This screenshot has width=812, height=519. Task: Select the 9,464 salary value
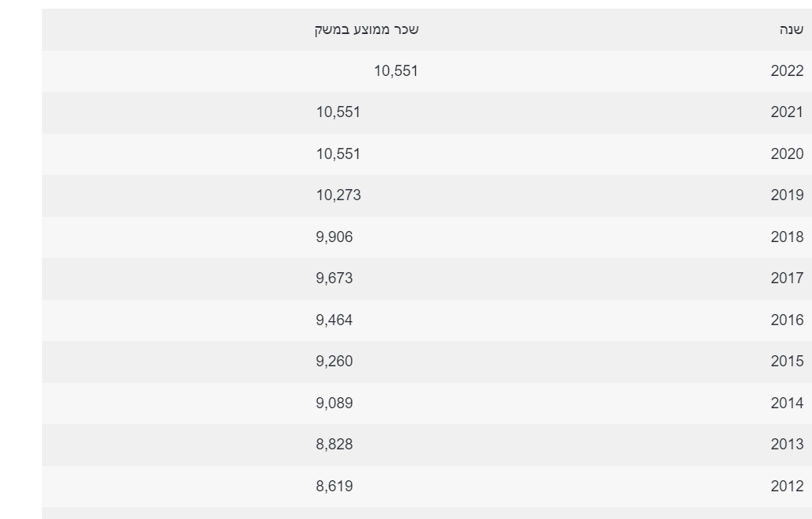pos(334,320)
